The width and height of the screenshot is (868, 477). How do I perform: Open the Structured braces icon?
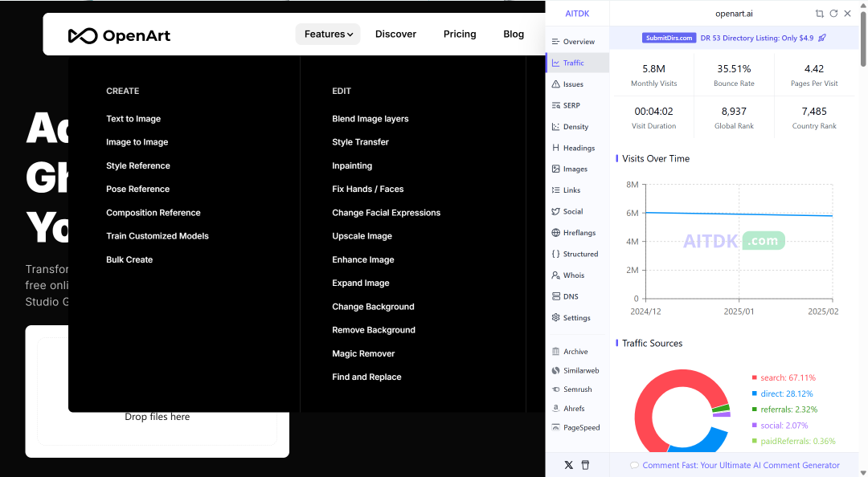[555, 254]
